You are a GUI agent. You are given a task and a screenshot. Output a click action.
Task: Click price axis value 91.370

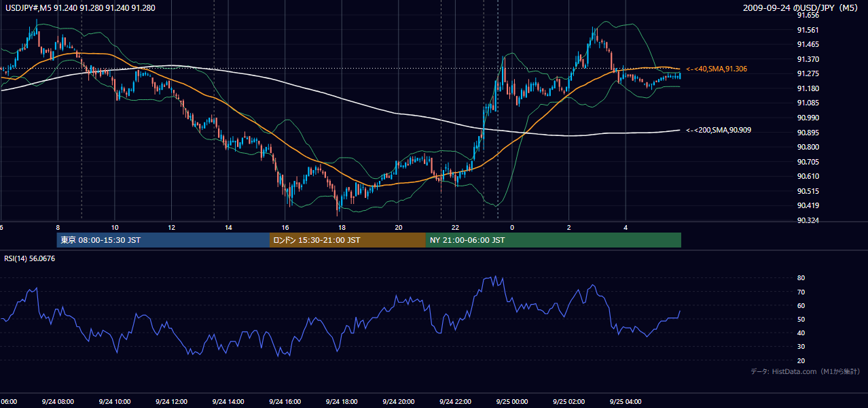point(808,59)
